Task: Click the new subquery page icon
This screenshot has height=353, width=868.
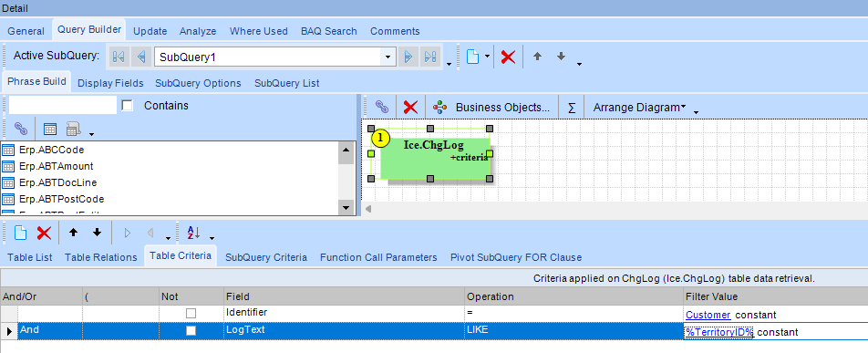Action: click(472, 57)
